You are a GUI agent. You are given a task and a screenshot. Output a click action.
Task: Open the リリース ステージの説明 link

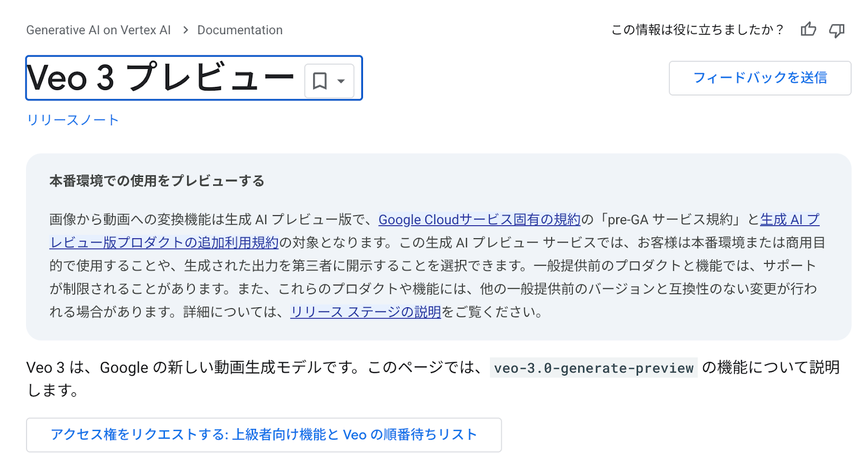point(365,312)
